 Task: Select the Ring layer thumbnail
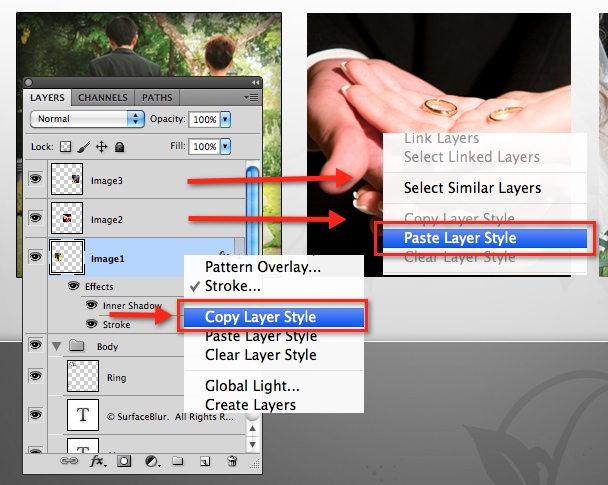pyautogui.click(x=83, y=376)
